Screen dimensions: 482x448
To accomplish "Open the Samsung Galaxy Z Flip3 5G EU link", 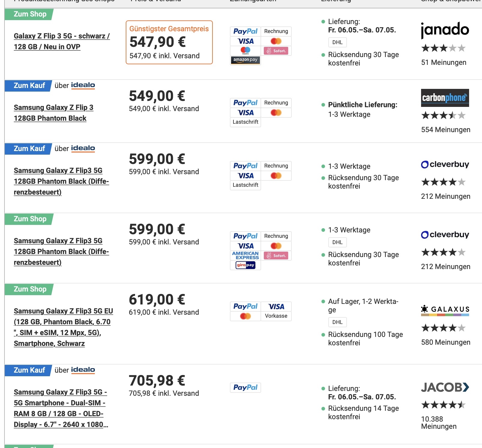I will [x=63, y=327].
